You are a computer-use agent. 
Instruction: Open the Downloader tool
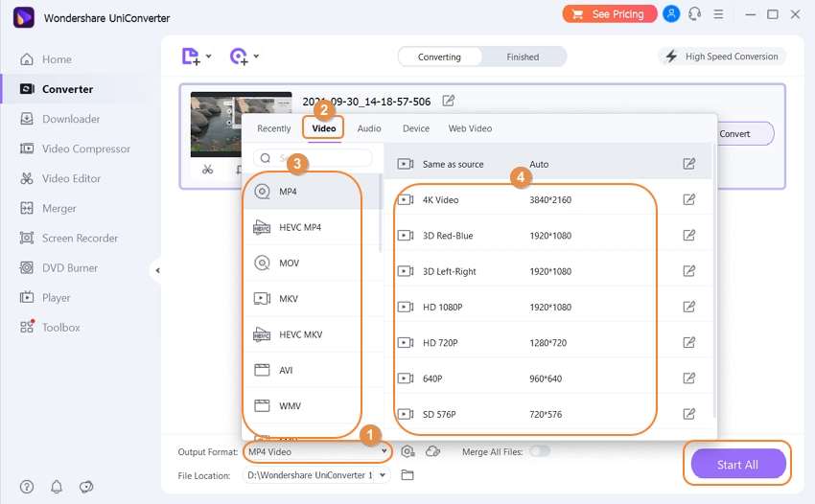pyautogui.click(x=59, y=119)
